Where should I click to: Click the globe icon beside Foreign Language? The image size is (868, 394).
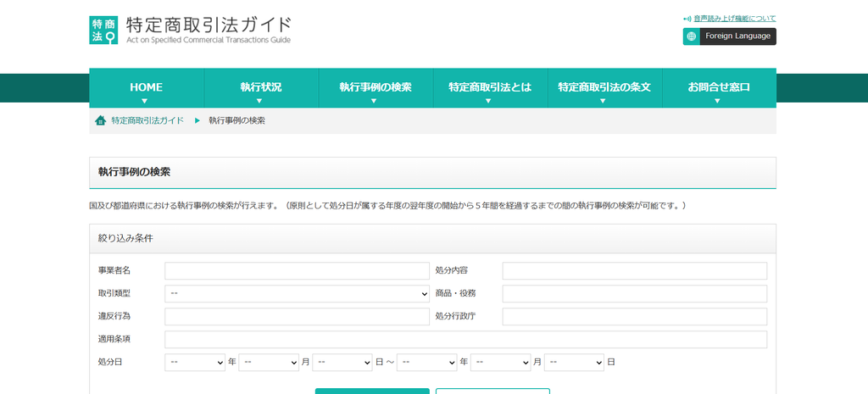692,36
